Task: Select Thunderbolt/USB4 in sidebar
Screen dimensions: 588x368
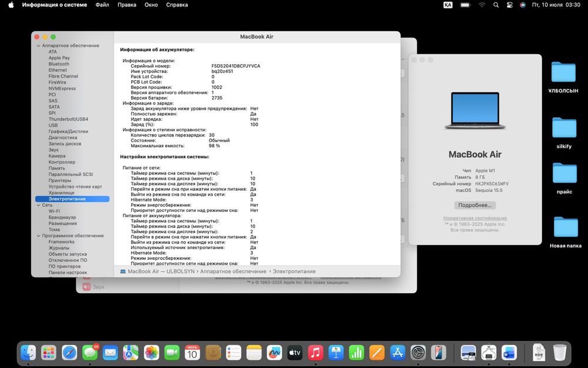Action: click(68, 119)
